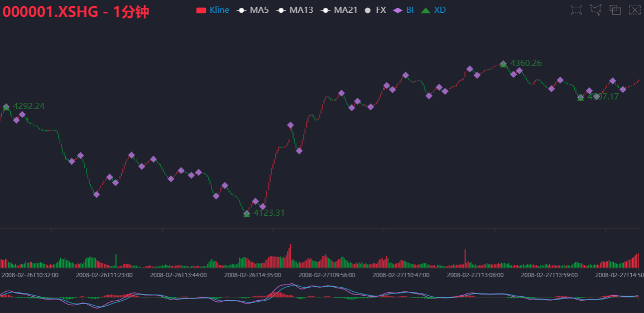
Task: Click axis label 2008-02-27T10:47:00
Action: point(401,275)
